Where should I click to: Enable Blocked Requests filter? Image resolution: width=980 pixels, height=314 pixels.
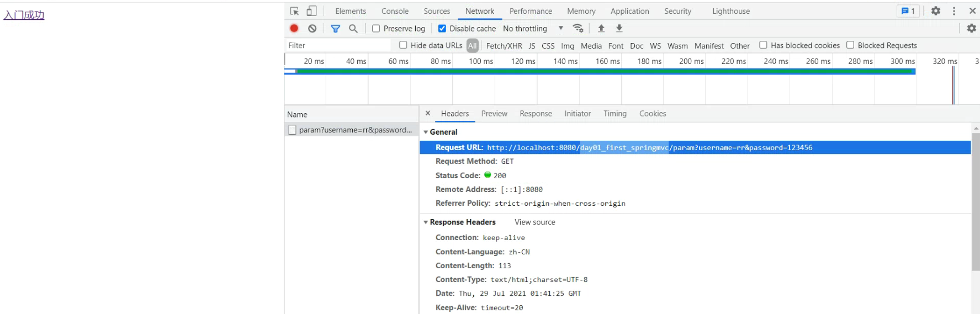pyautogui.click(x=850, y=45)
